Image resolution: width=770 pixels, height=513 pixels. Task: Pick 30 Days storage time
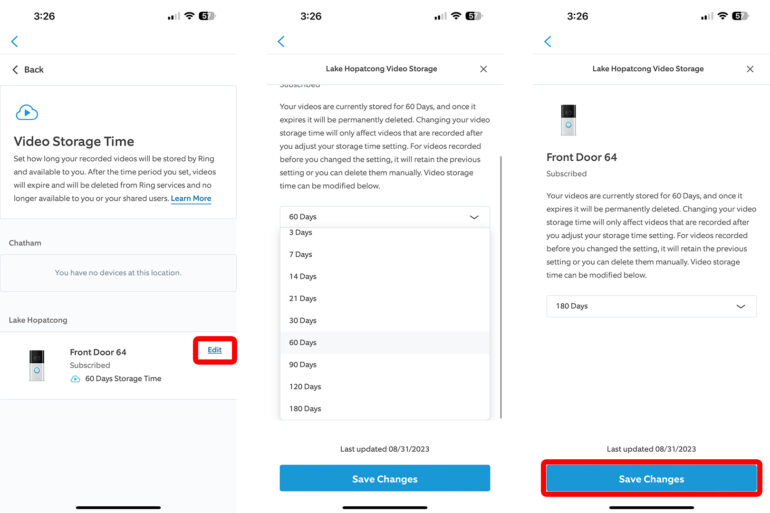(x=303, y=321)
